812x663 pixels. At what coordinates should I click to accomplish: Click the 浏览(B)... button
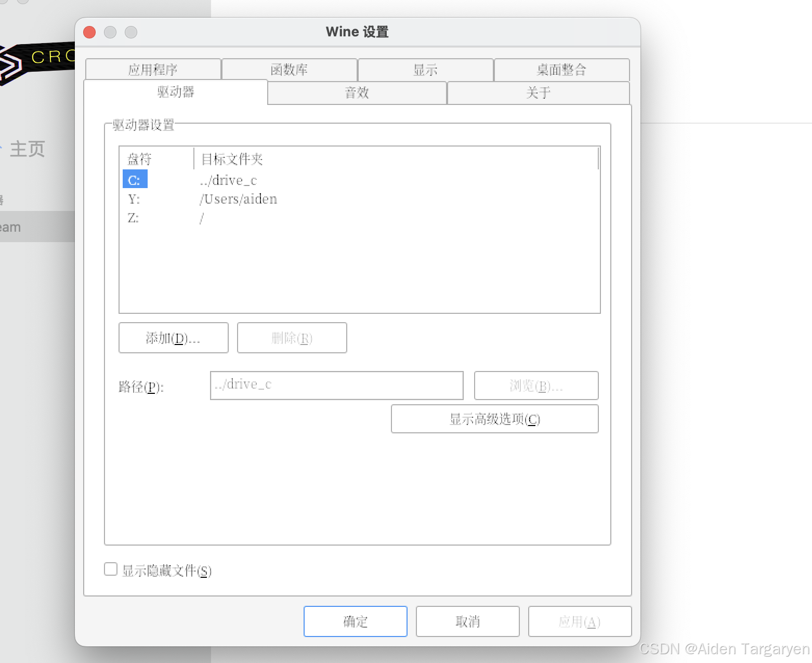click(x=536, y=385)
